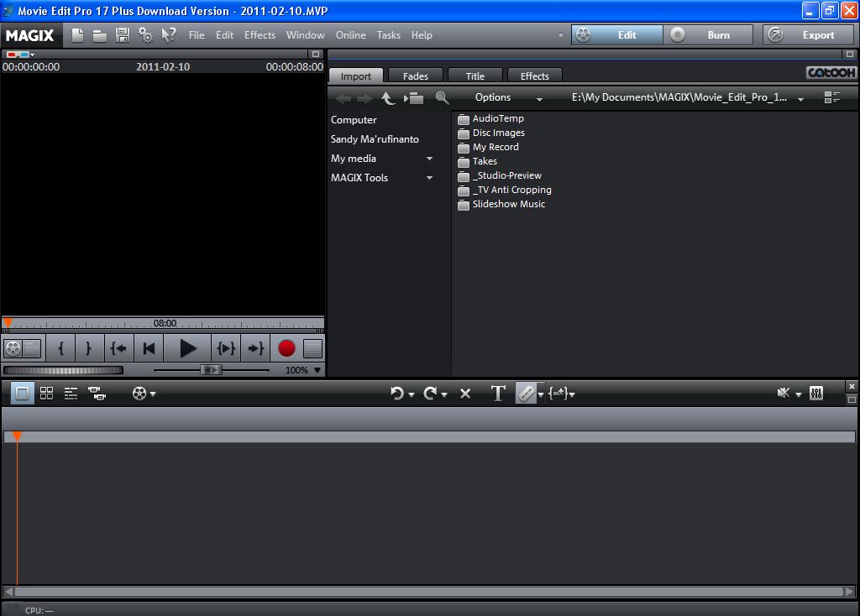Viewport: 860px width, 616px height.
Task: Select the Sandy Ma'rufinanto user folder link
Action: (x=375, y=139)
